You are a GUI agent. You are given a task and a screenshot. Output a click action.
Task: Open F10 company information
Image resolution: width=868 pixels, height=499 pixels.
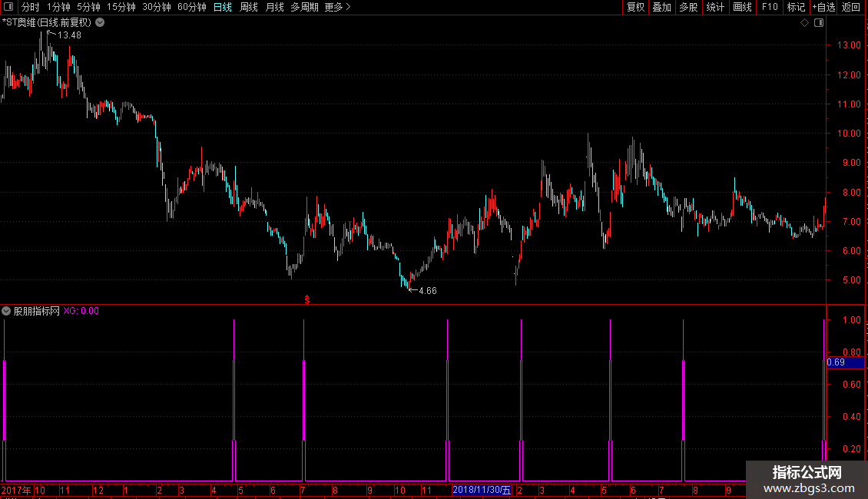pos(770,7)
